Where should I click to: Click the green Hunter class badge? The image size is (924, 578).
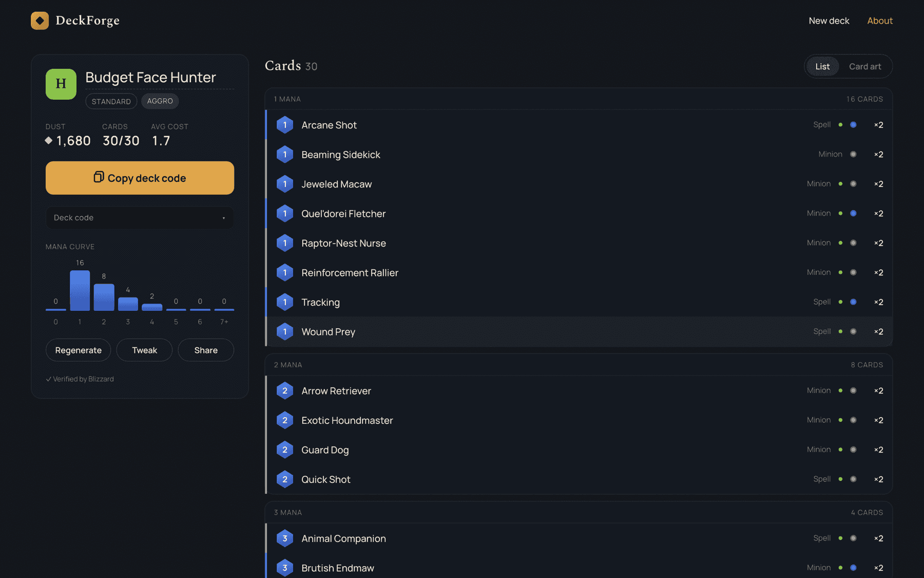[61, 84]
